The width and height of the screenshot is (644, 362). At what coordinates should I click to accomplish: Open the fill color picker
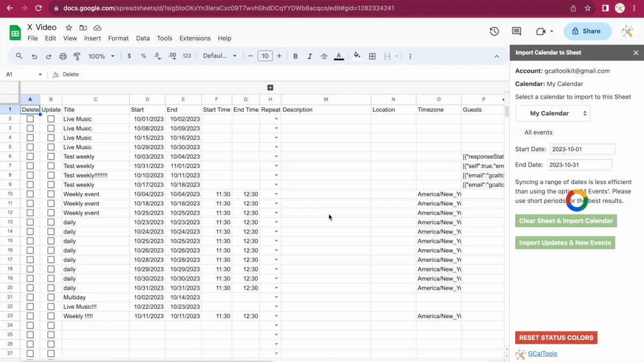[x=357, y=56]
